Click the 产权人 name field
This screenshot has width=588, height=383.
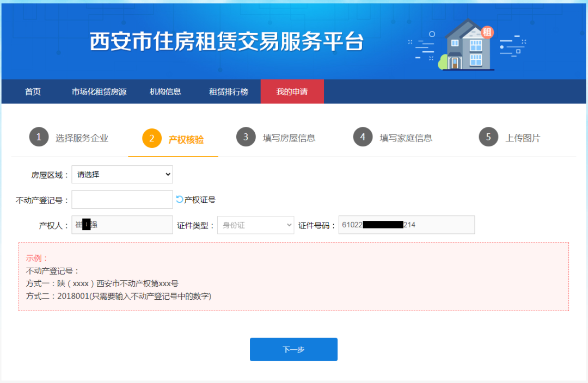(122, 225)
